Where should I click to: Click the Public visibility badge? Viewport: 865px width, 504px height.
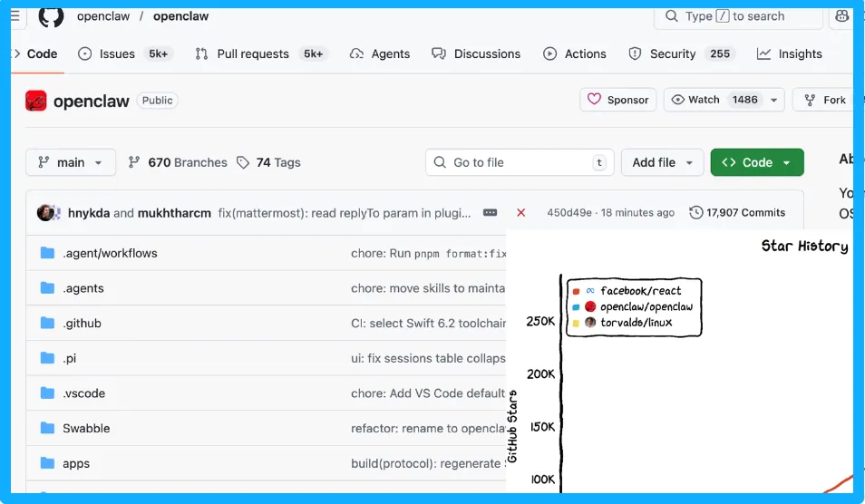click(x=157, y=101)
